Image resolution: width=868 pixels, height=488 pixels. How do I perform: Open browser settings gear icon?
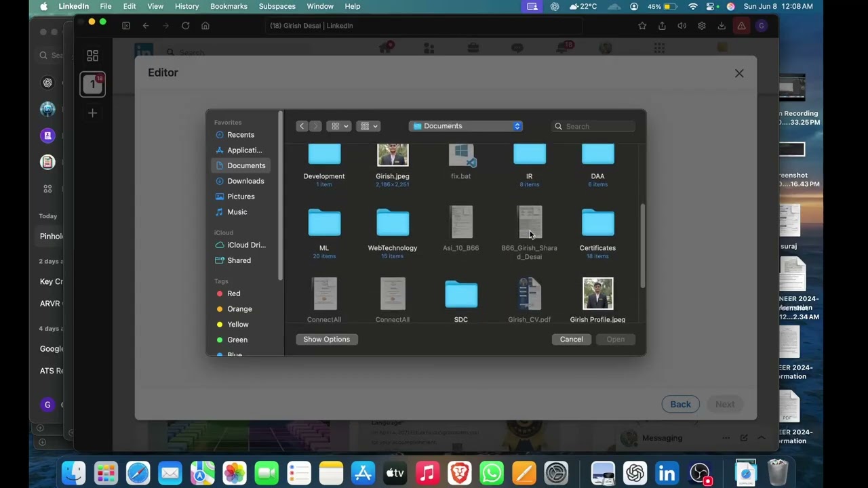click(702, 26)
